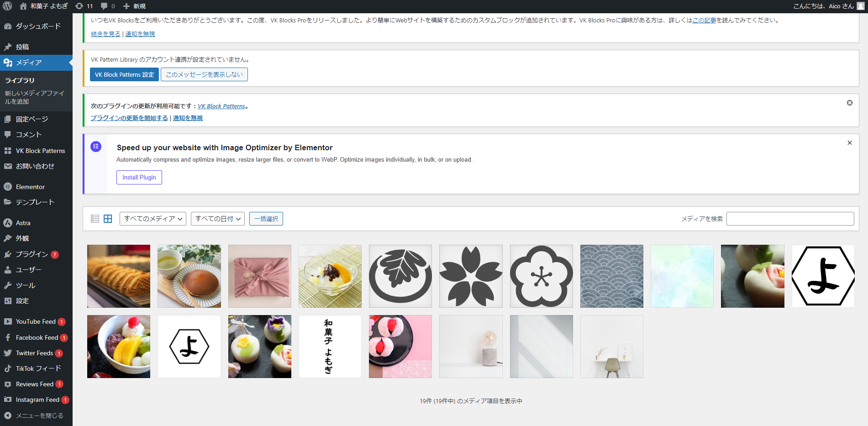
Task: Click the 投稿 pushpin icon
Action: click(8, 47)
